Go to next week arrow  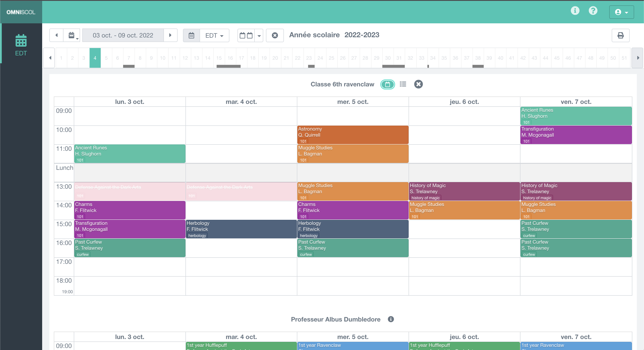coord(170,35)
